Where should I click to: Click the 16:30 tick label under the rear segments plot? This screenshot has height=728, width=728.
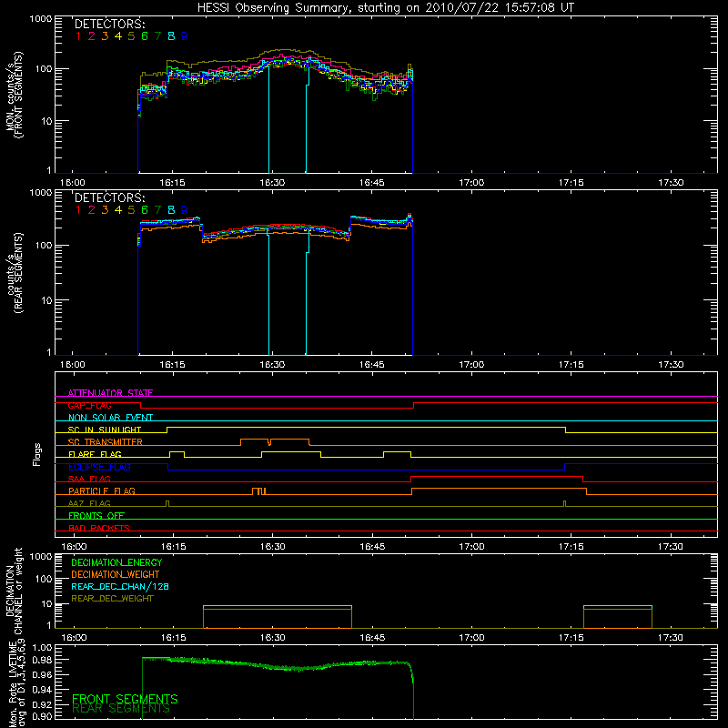click(272, 365)
